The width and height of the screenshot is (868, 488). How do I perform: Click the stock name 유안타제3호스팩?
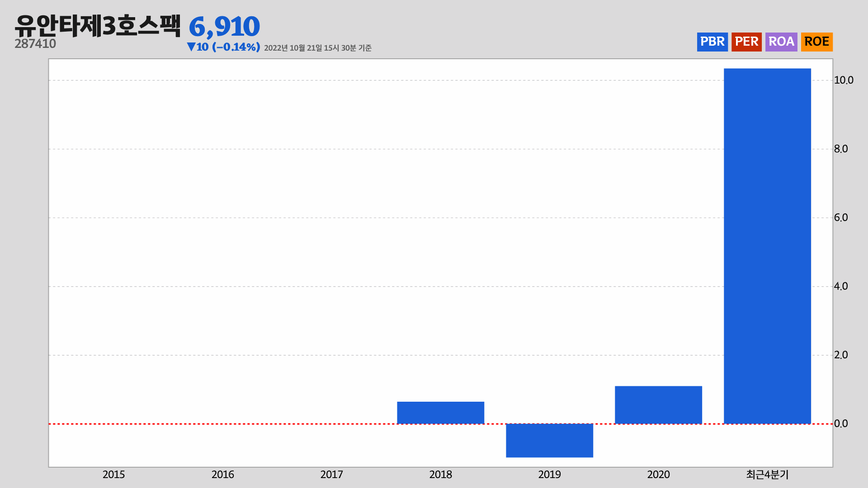click(x=98, y=25)
